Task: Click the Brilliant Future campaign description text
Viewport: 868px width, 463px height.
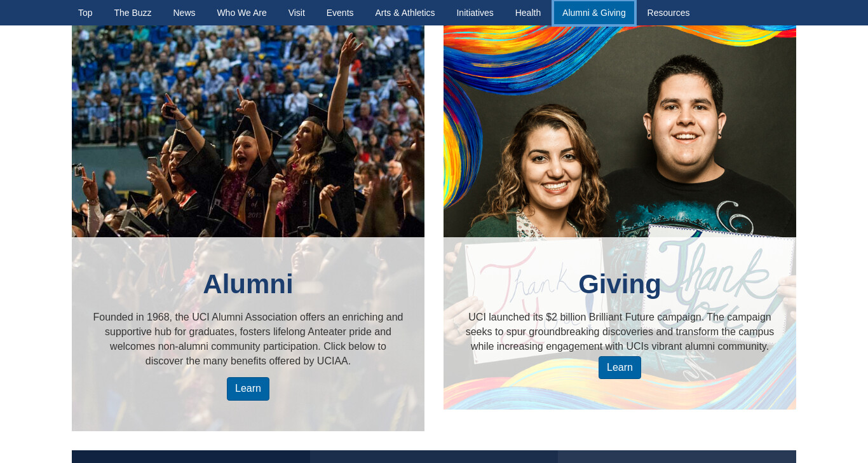Action: (x=620, y=331)
